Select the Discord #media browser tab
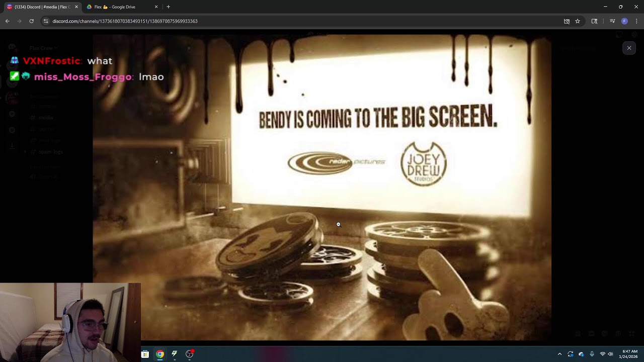Screen dimensions: 644x362 (x=42, y=7)
